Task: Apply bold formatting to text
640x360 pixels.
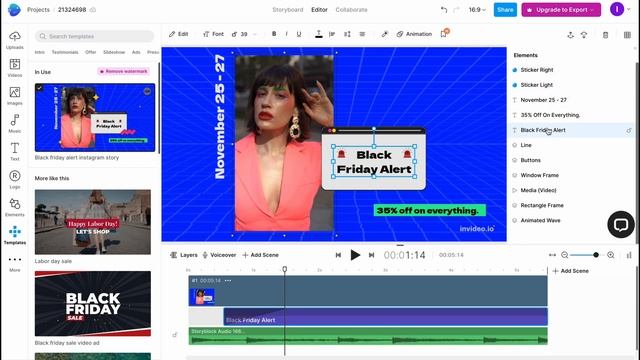Action: tap(274, 34)
